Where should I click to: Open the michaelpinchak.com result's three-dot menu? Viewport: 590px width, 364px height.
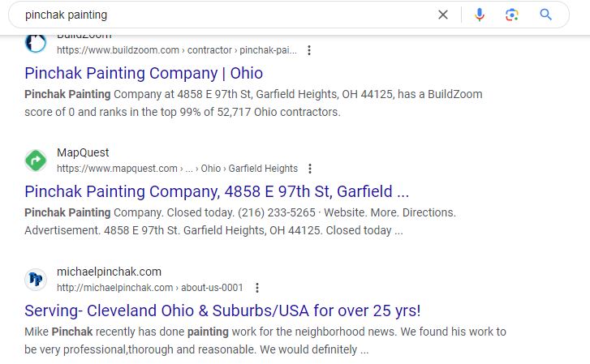pos(257,288)
